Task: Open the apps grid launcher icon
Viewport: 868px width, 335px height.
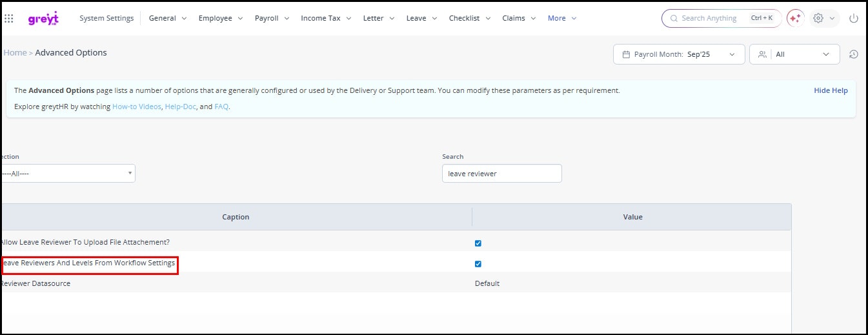Action: pos(9,19)
